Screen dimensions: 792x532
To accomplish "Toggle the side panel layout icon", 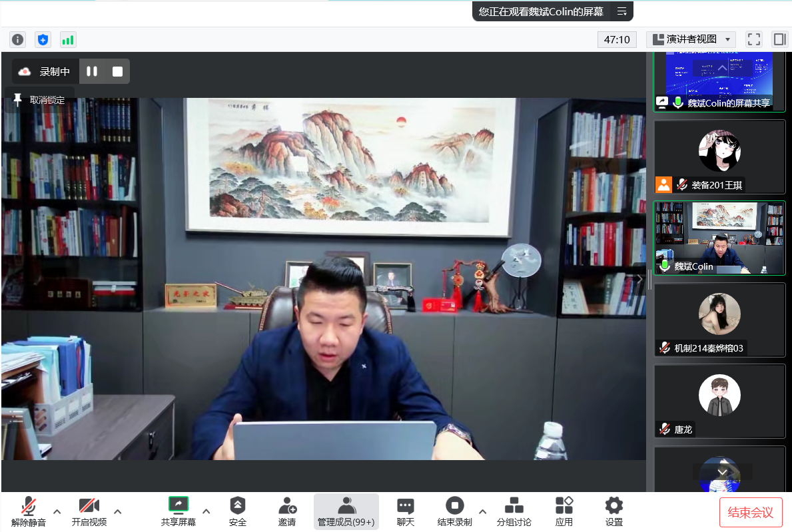I will 779,39.
